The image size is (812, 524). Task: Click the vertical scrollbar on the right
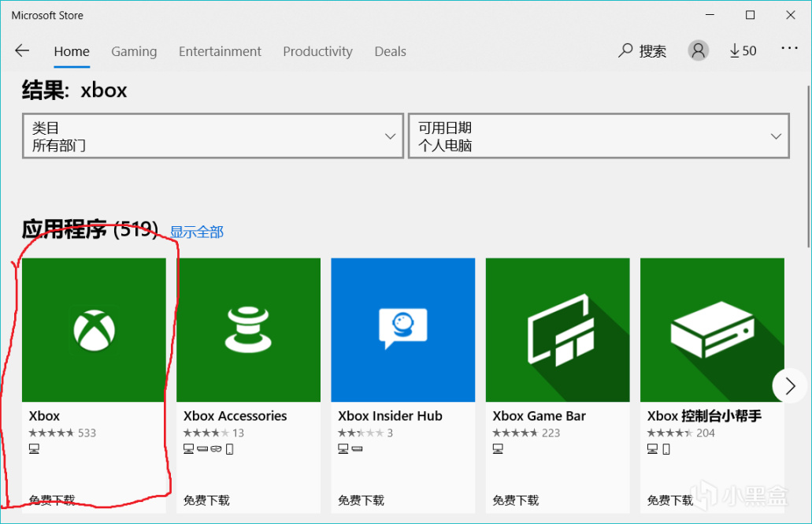click(808, 165)
